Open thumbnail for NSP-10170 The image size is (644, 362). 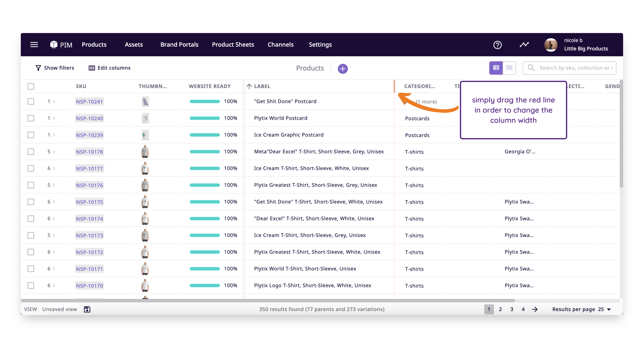click(x=145, y=286)
